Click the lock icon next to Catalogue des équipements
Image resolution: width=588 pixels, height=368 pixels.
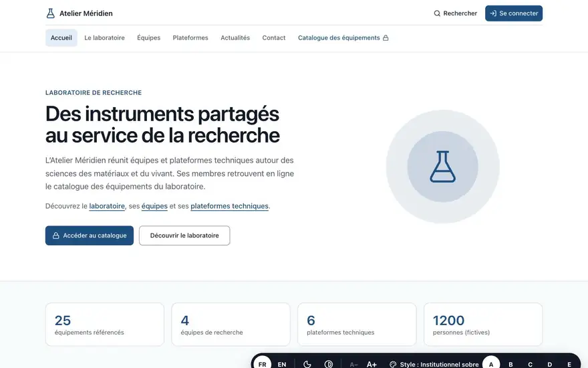pyautogui.click(x=386, y=38)
